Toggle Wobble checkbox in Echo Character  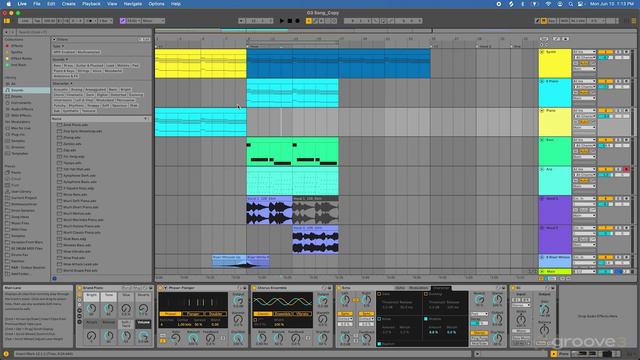pyautogui.click(x=426, y=319)
